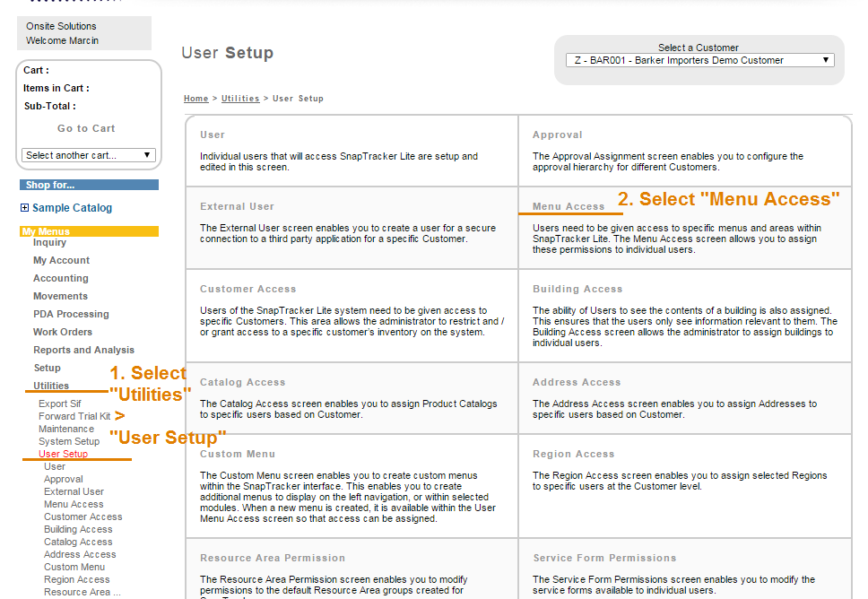Open the PDA Processing menu
Screen dimensions: 868x599
[71, 314]
